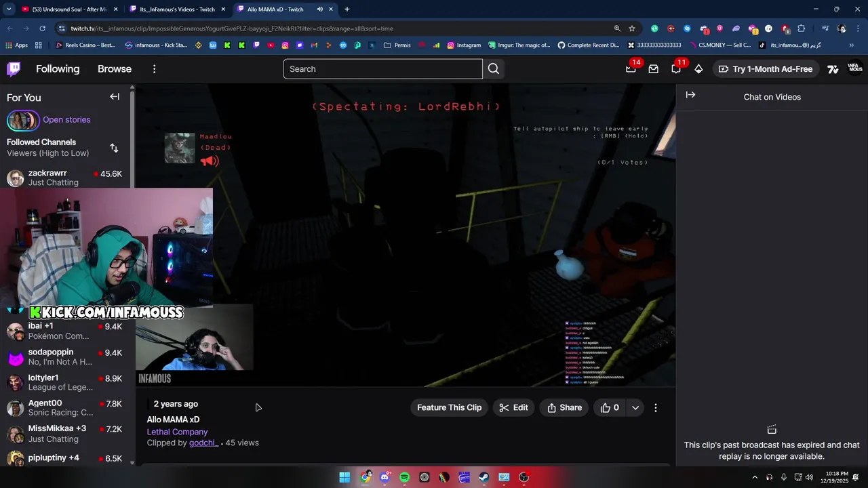Open Discord from taskbar
Screen dimensions: 868x488
(x=384, y=477)
